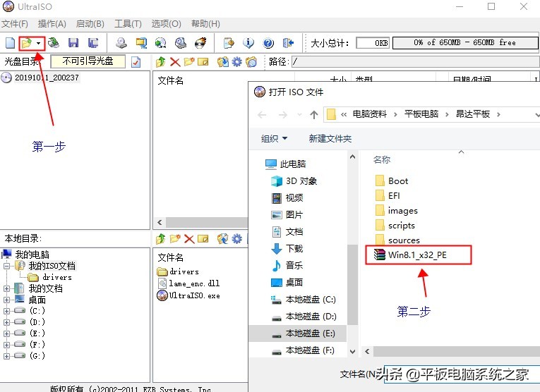Click 下载 in the open dialog sidebar
Viewport: 540px width, 392px height.
pyautogui.click(x=294, y=249)
